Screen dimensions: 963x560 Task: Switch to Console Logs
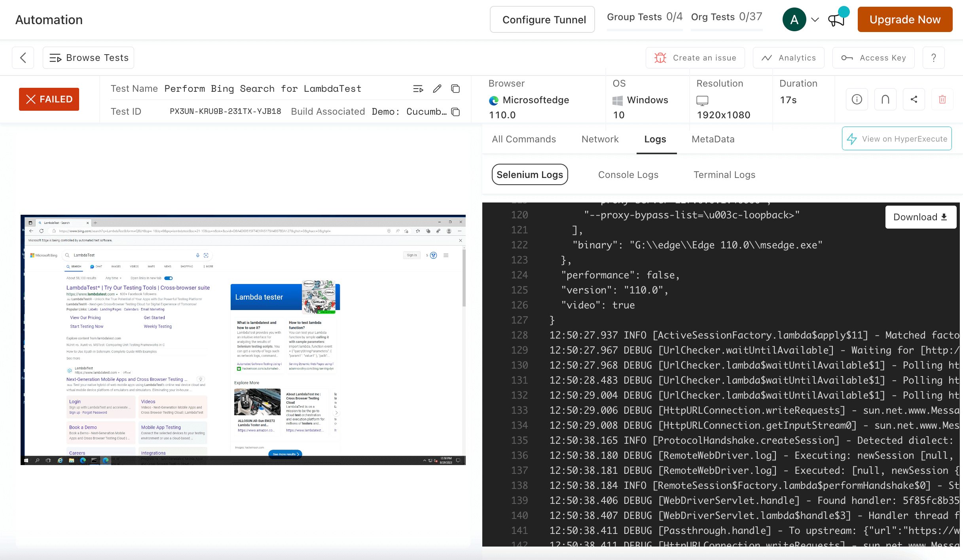tap(628, 174)
